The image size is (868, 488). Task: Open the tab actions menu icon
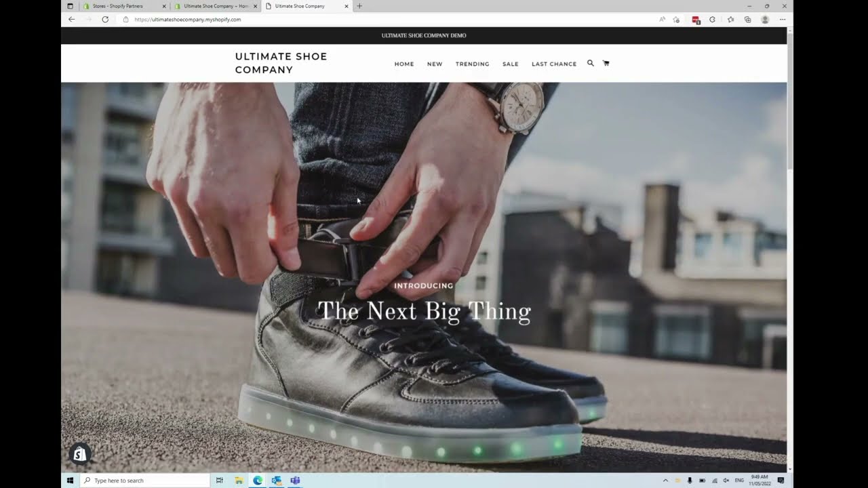click(70, 6)
